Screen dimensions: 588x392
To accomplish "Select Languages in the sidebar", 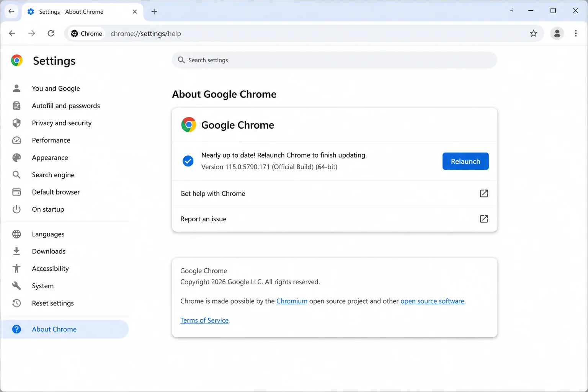I will pyautogui.click(x=48, y=234).
